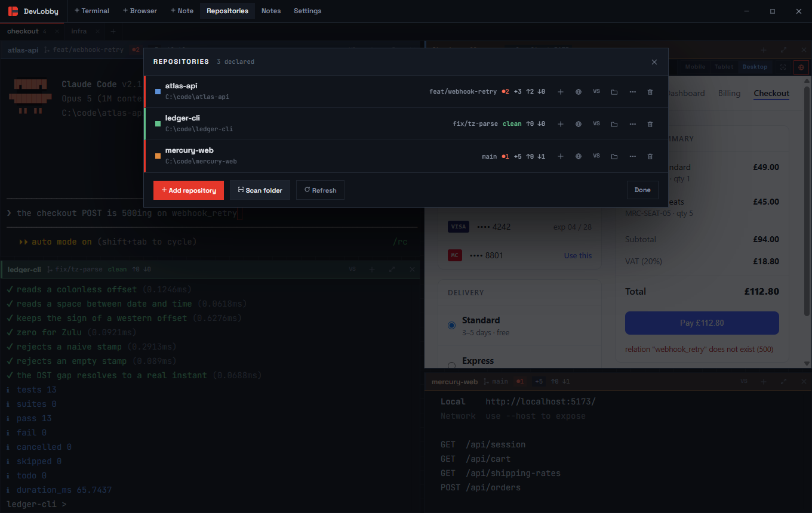Click the Done button

click(x=642, y=190)
